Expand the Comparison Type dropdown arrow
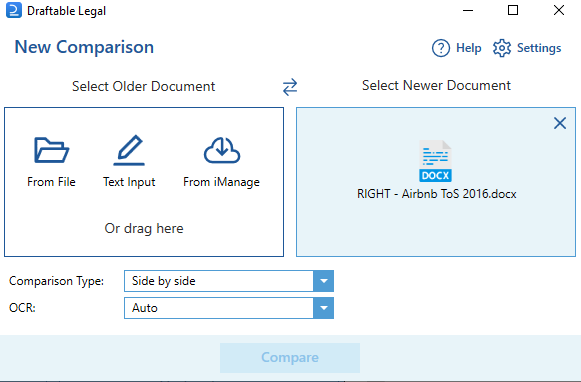Viewport: 581px width, 382px height. point(323,281)
